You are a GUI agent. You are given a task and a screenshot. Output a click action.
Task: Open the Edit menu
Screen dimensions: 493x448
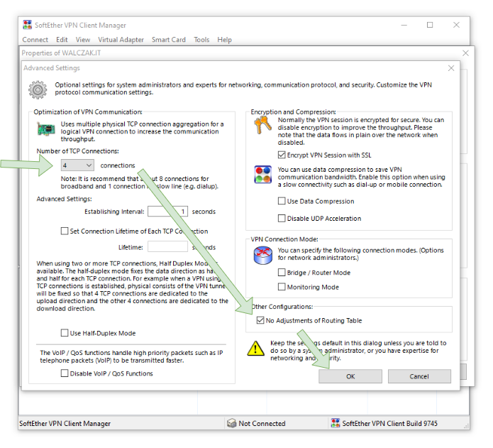click(x=62, y=40)
